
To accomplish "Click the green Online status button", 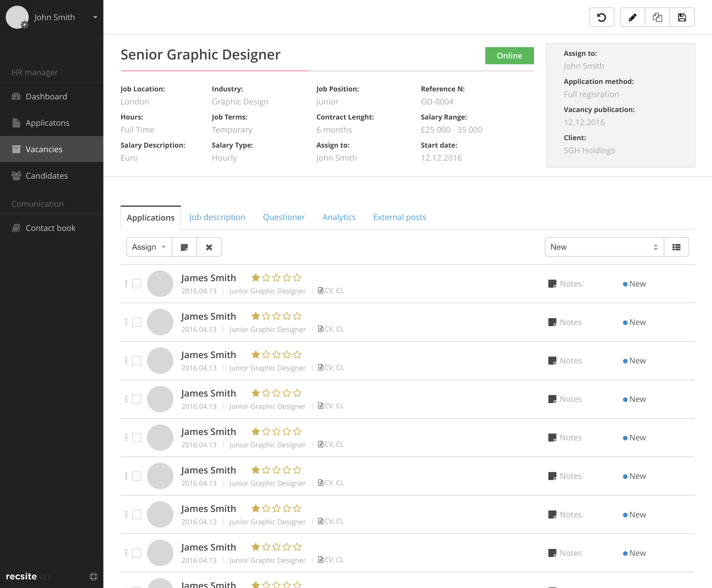I will coord(509,56).
